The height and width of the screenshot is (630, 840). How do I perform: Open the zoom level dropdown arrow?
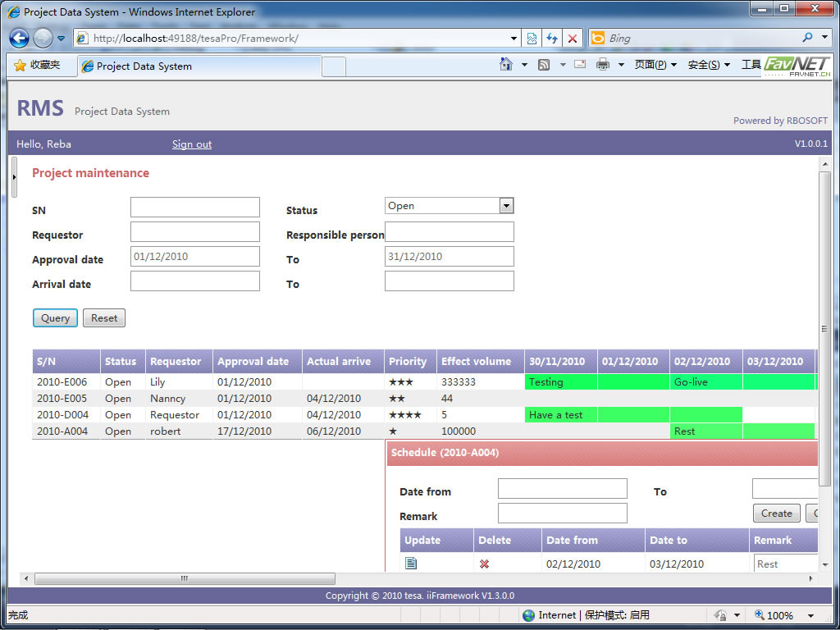click(810, 615)
